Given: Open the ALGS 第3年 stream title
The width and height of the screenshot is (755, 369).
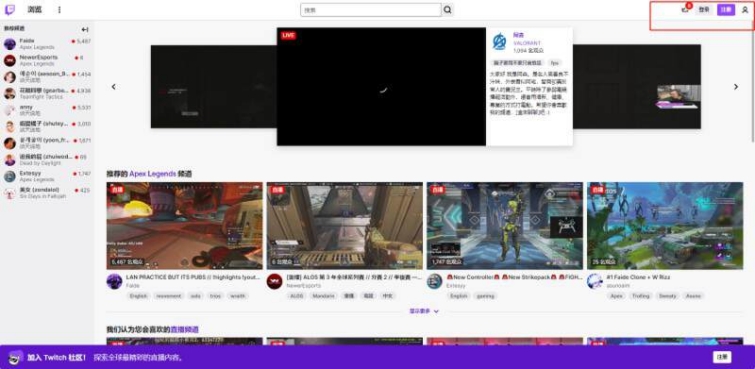Looking at the screenshot, I should point(354,277).
